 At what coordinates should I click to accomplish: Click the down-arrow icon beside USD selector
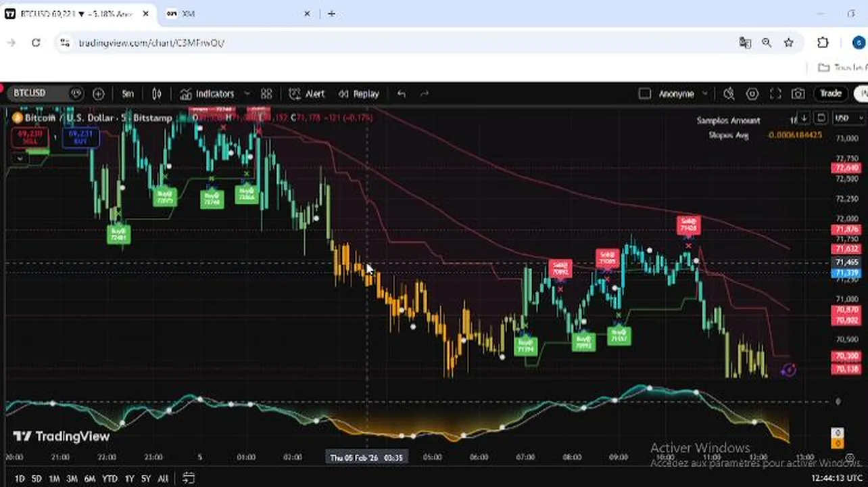tap(804, 118)
